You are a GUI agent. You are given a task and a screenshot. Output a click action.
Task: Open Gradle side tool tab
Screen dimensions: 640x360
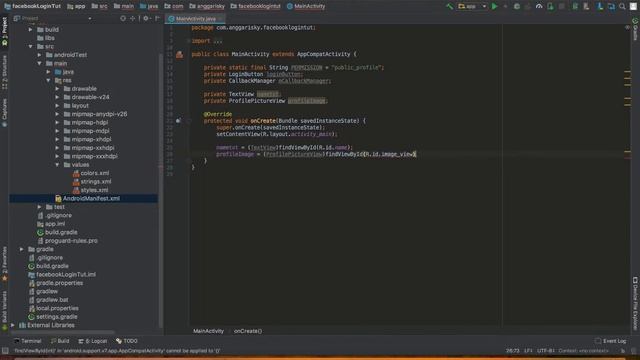[635, 29]
